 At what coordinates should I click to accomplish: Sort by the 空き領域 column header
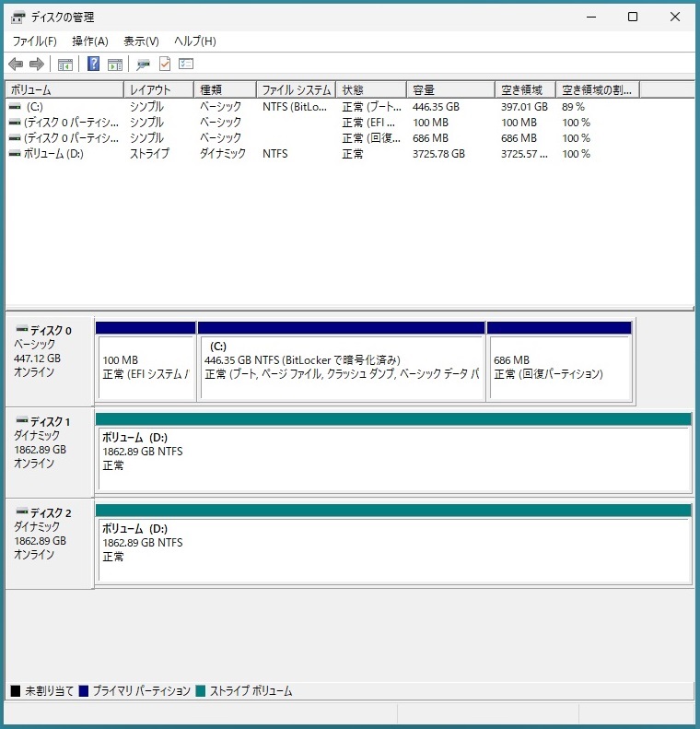525,89
